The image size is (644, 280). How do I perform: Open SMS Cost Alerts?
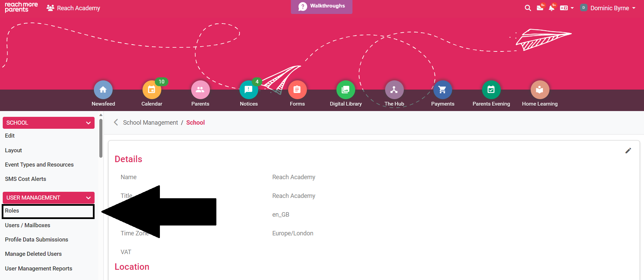[x=26, y=179]
